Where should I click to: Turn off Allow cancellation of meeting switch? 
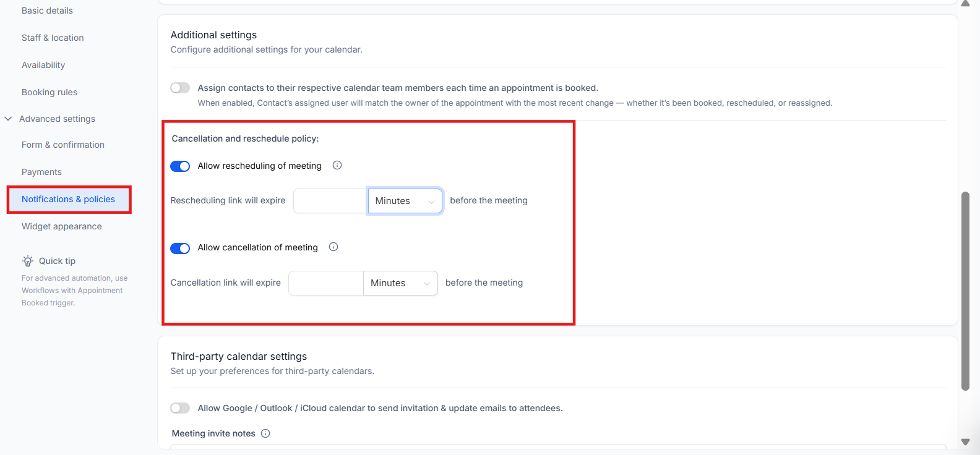[x=180, y=249]
